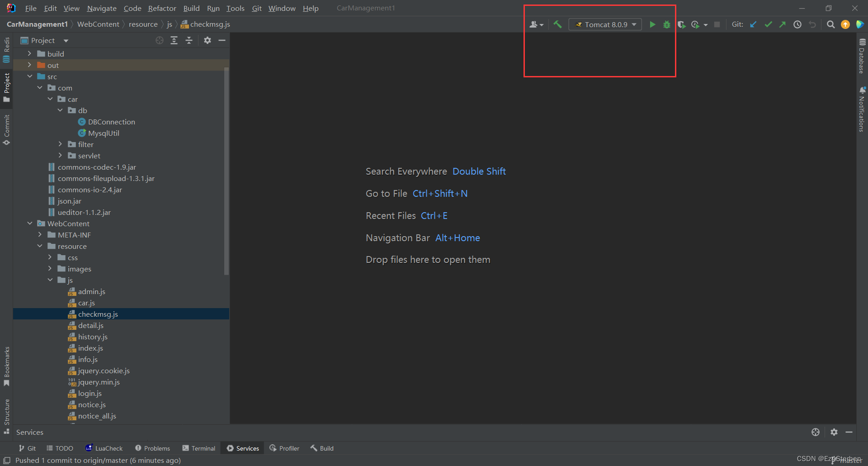
Task: Collapse the src folder
Action: [29, 76]
